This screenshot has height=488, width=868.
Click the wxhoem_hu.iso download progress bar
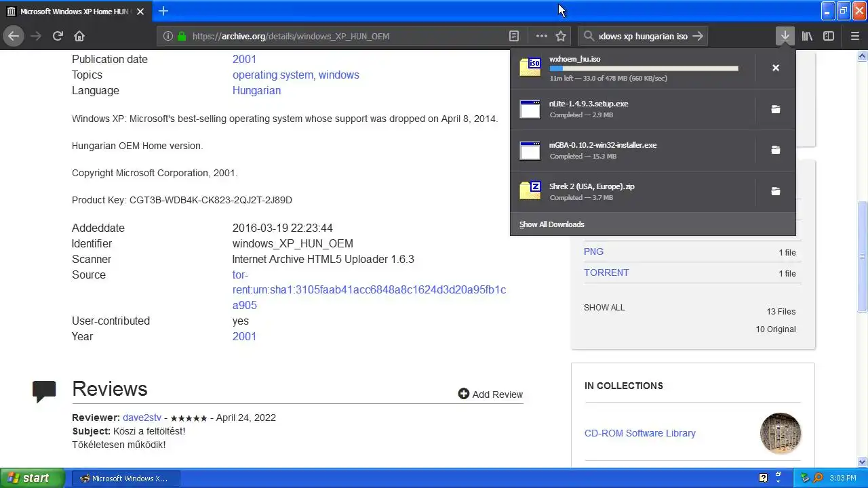point(644,68)
